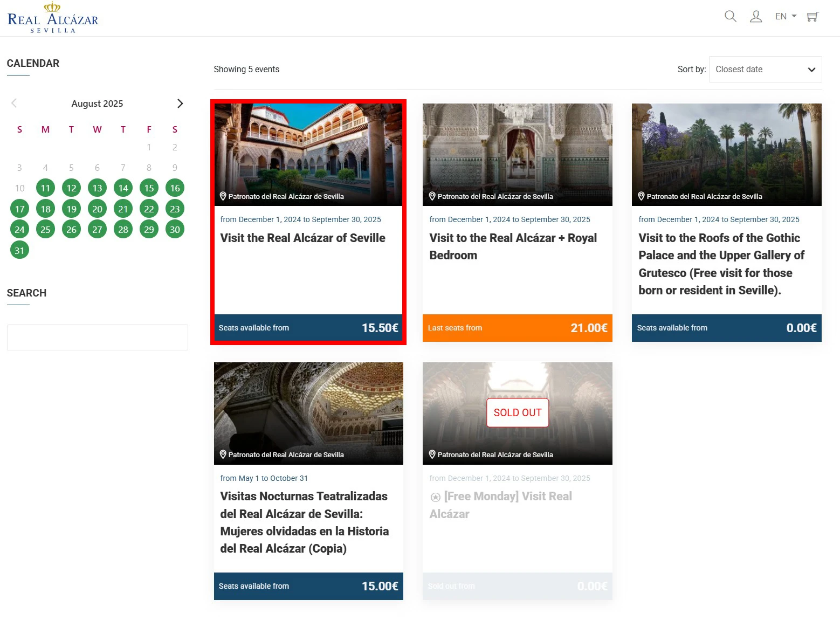Click the SOLD OUT badge

click(517, 412)
